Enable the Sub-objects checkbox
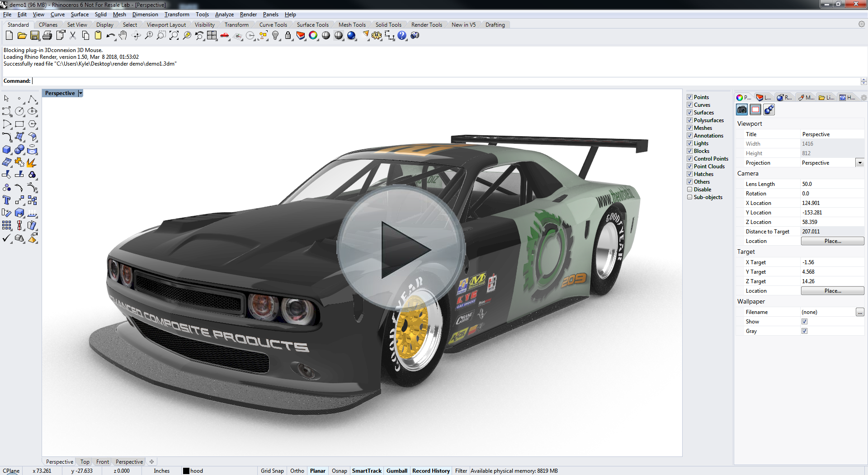868x475 pixels. [690, 197]
